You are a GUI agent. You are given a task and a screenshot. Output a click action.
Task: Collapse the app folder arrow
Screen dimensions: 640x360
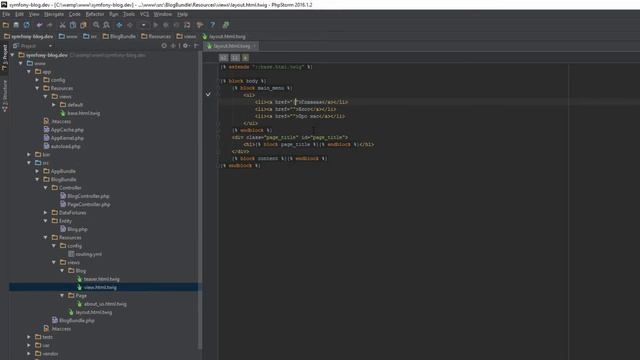[29, 71]
